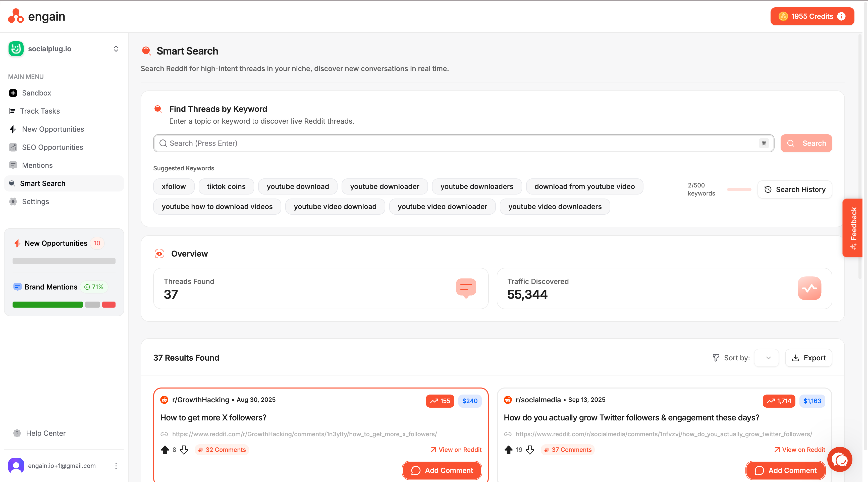Open 37 Comments on socialmedia thread
This screenshot has height=482, width=868.
[568, 450]
